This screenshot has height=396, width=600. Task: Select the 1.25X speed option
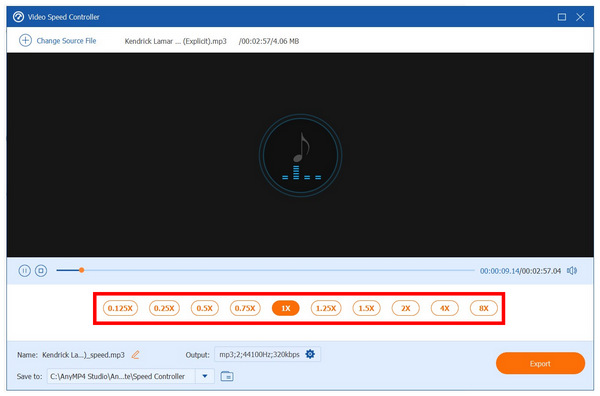[x=326, y=308]
